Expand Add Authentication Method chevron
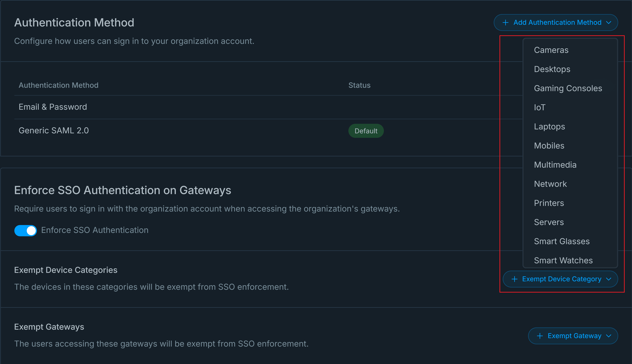The height and width of the screenshot is (364, 632). pyautogui.click(x=609, y=23)
